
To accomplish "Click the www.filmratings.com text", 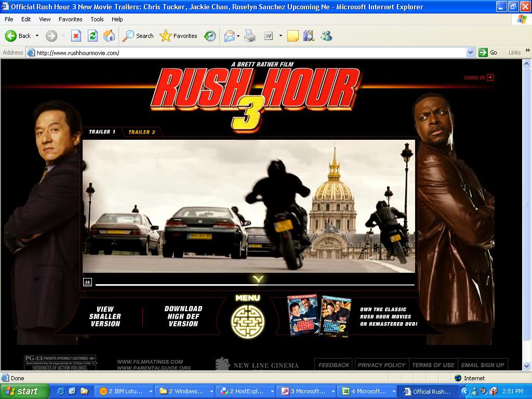I will click(x=150, y=362).
